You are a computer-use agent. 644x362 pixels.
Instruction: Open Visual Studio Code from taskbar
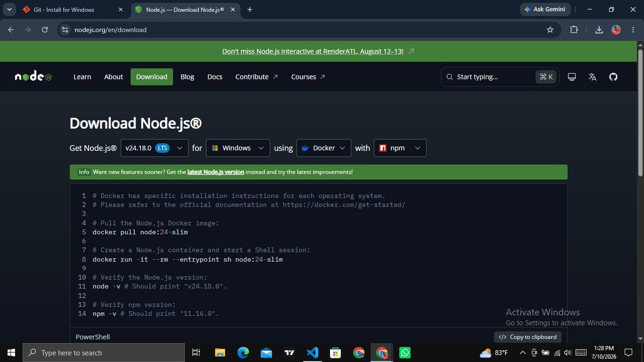pyautogui.click(x=313, y=352)
